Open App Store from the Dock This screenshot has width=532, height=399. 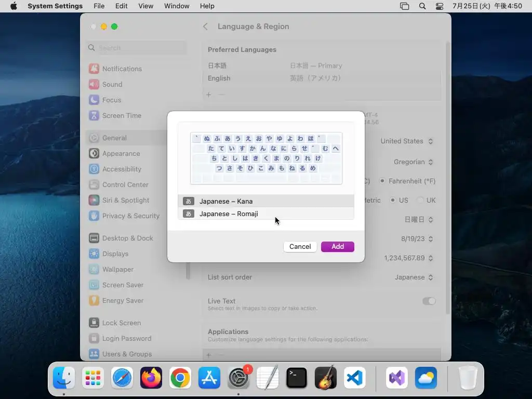[x=209, y=378]
